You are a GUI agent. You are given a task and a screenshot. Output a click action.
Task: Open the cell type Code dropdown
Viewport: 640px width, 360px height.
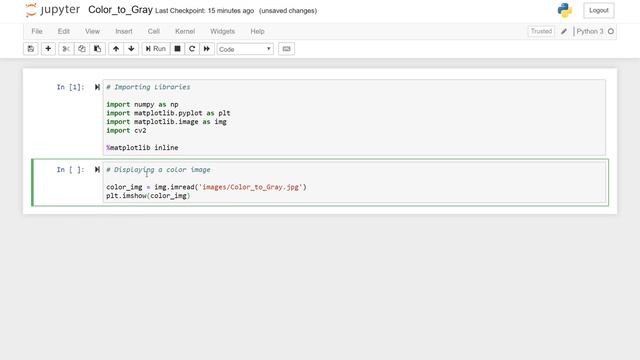[x=245, y=49]
